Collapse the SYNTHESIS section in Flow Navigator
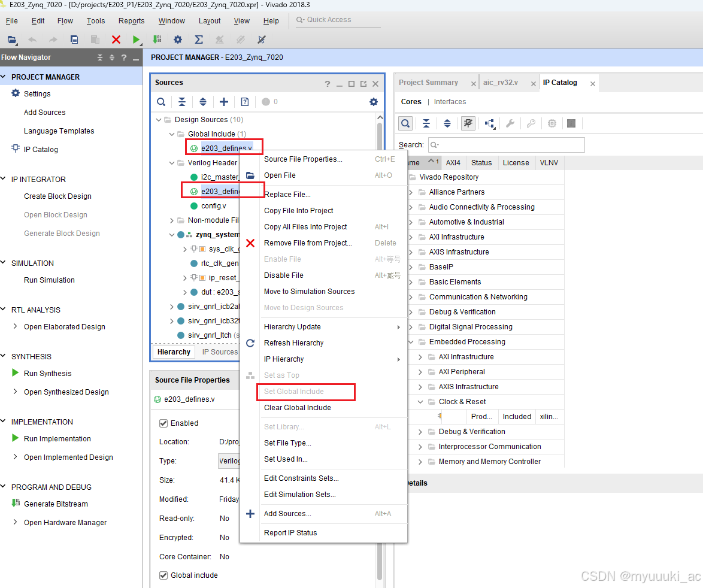This screenshot has width=703, height=588. pos(3,356)
